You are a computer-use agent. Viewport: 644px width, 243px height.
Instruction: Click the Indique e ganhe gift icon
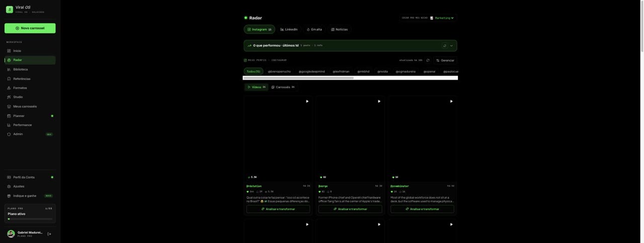pos(9,196)
